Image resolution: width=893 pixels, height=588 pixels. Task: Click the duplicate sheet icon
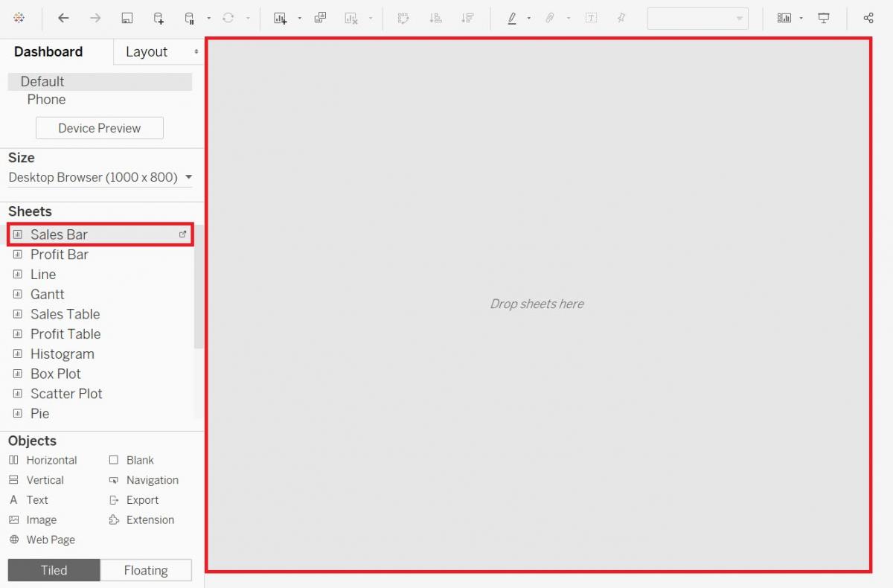(320, 18)
